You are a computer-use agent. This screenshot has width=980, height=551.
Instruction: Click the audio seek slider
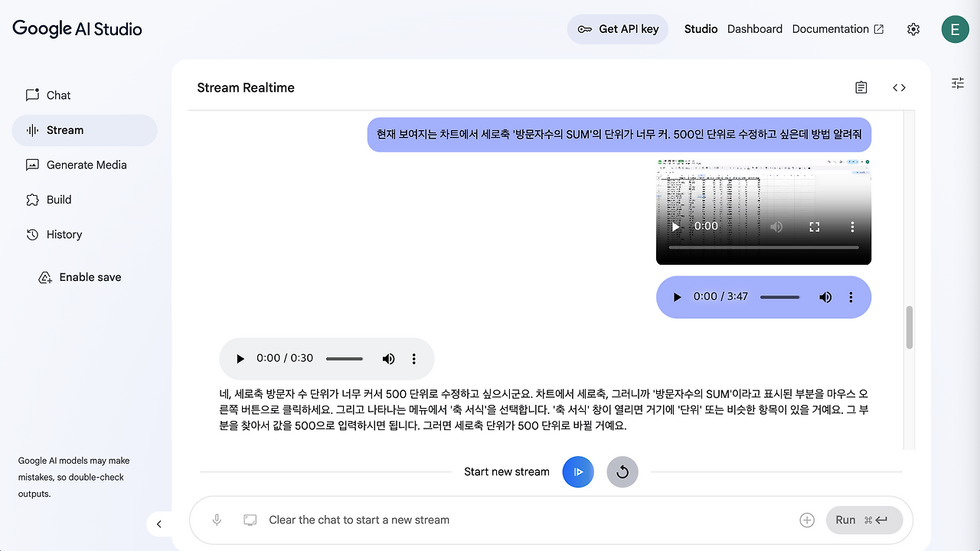point(779,297)
